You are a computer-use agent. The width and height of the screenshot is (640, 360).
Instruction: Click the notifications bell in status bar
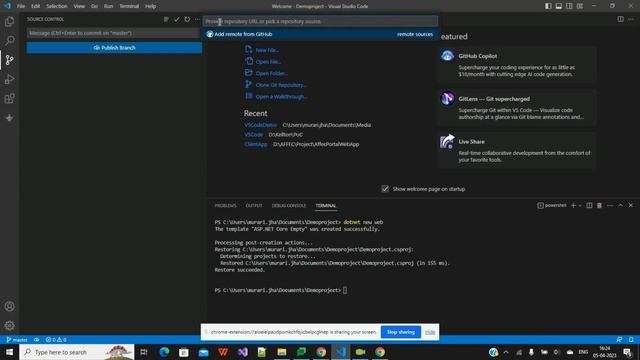(631, 340)
